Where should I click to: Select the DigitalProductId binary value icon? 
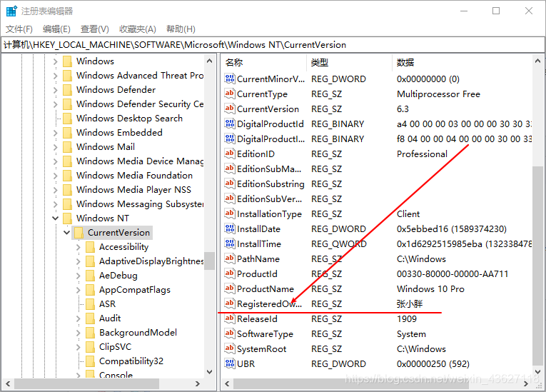coord(230,124)
